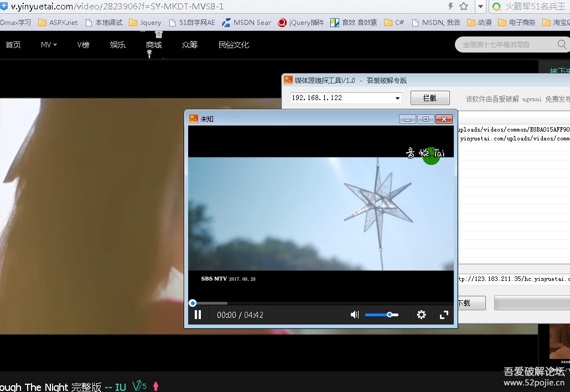Click the URL field starting with 123.183.211.35
Viewport: 570px width, 392px height.
click(x=514, y=279)
